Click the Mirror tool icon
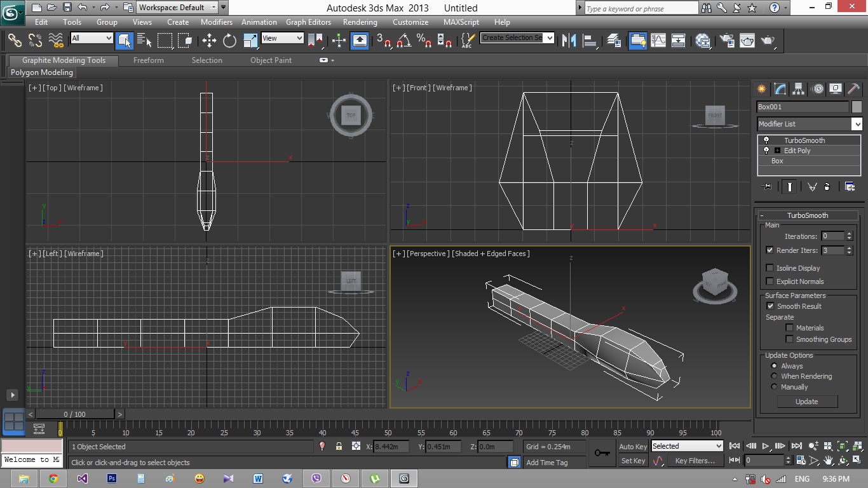Screen dimensions: 868x488 [569, 41]
